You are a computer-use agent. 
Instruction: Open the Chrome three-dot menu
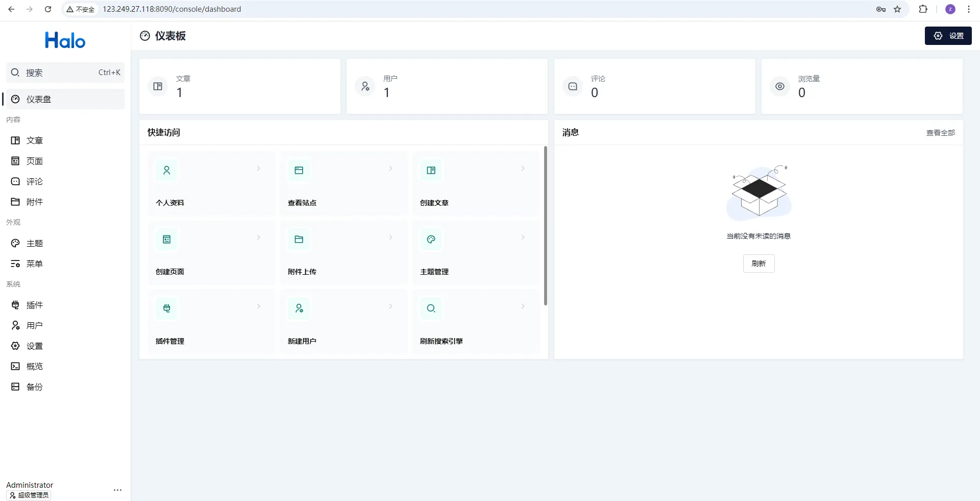coord(968,9)
